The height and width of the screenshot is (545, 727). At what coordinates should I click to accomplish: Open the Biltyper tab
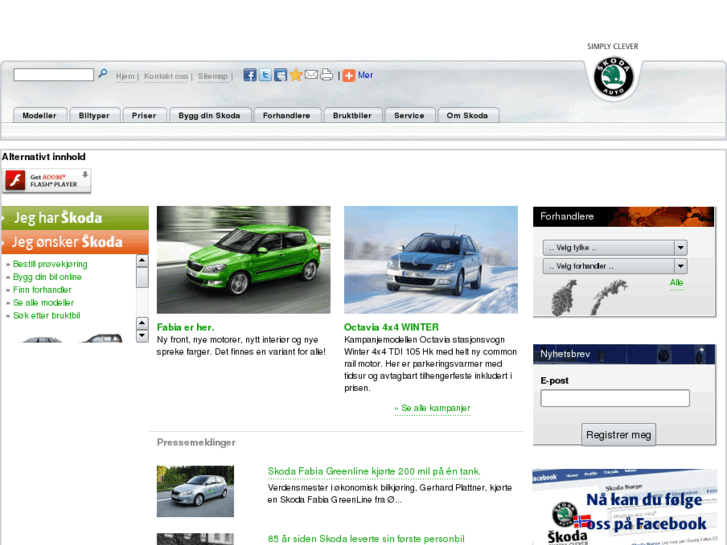coord(94,115)
